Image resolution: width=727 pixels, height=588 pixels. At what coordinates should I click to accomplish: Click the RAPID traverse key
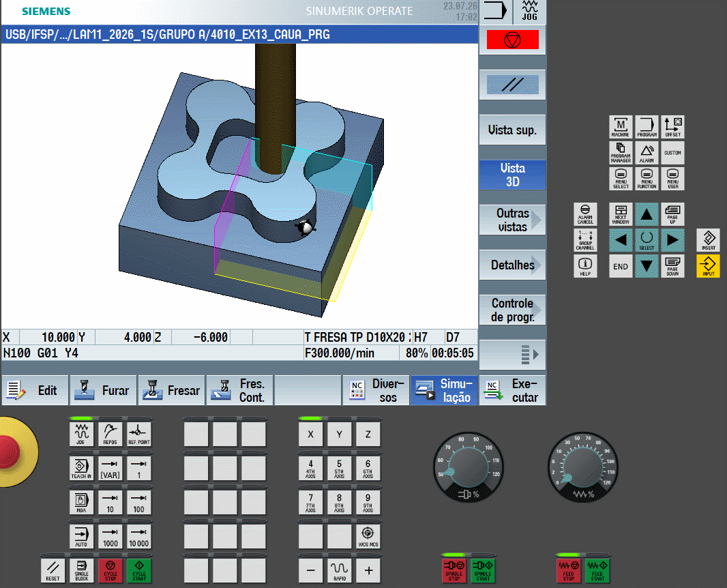(340, 571)
